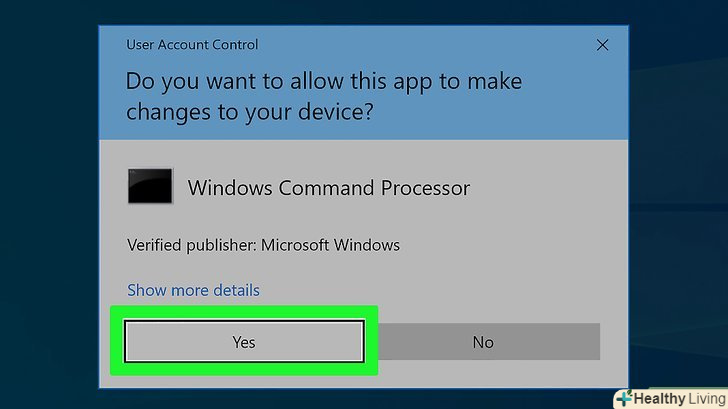The width and height of the screenshot is (728, 409).
Task: Select the Windows Command Processor app name
Action: 328,187
